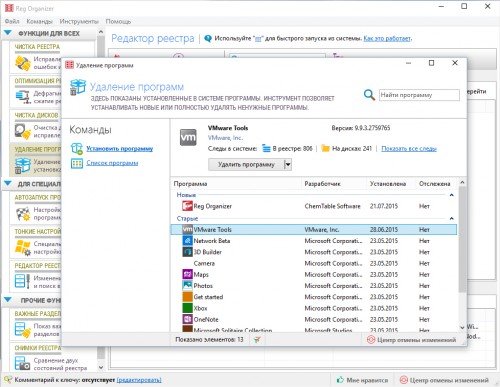The height and width of the screenshot is (387, 500).
Task: Click the Центр отмены изменений in dialog footer
Action: click(x=412, y=340)
